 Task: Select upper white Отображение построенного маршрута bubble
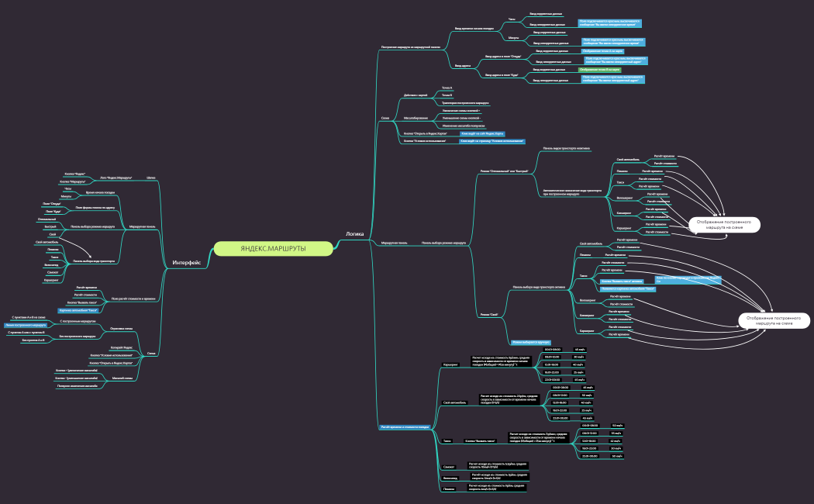(x=724, y=225)
